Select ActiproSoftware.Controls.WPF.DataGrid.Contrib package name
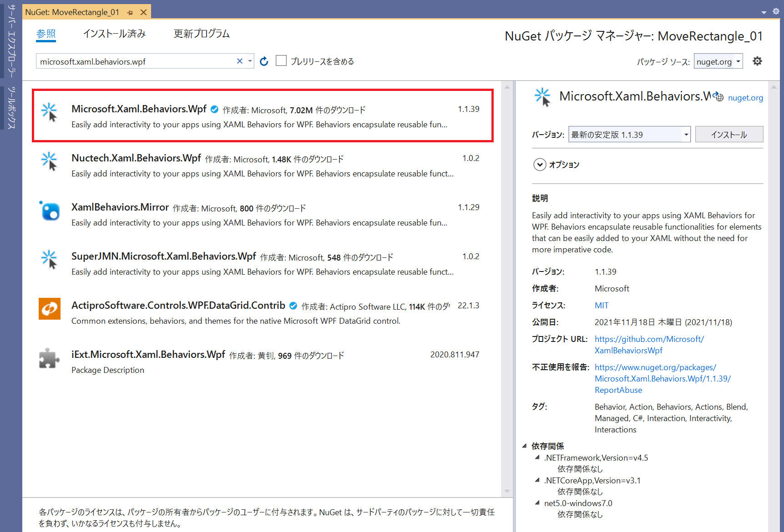Screen dimensions: 784x532 pos(178,306)
